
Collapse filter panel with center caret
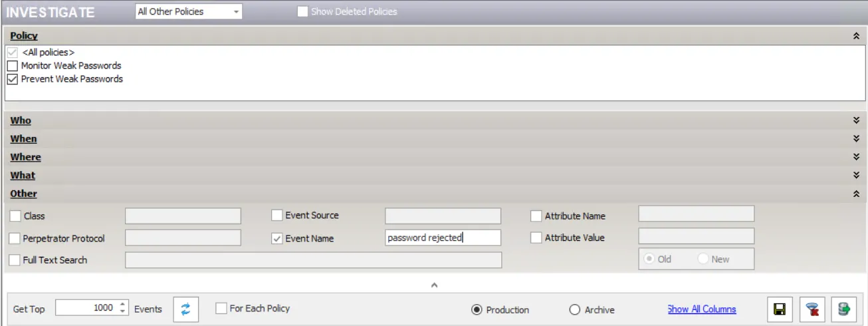pyautogui.click(x=434, y=285)
